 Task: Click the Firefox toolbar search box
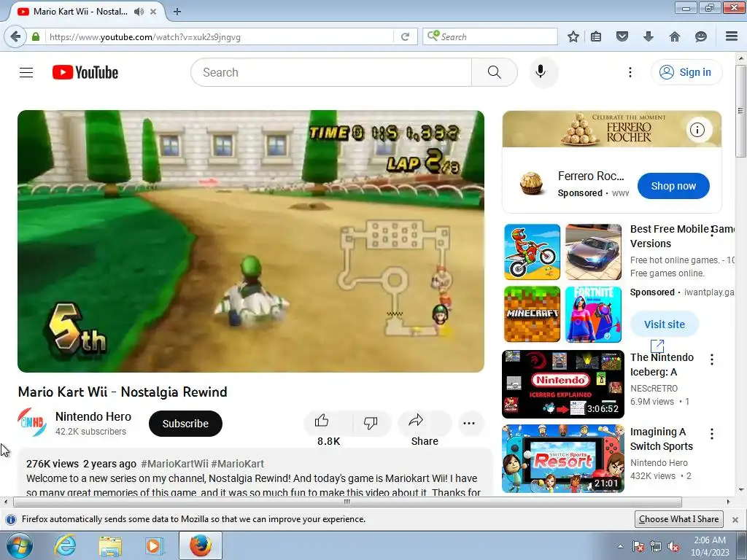489,36
